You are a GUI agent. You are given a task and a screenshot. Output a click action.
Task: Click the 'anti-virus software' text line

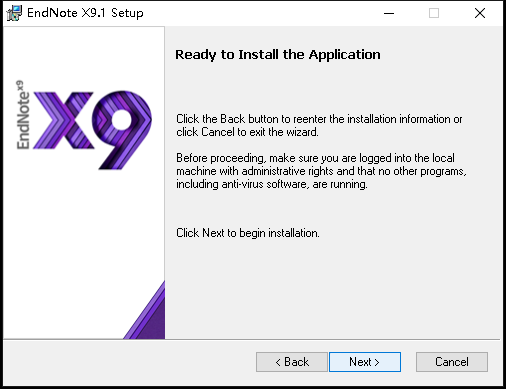click(x=272, y=184)
